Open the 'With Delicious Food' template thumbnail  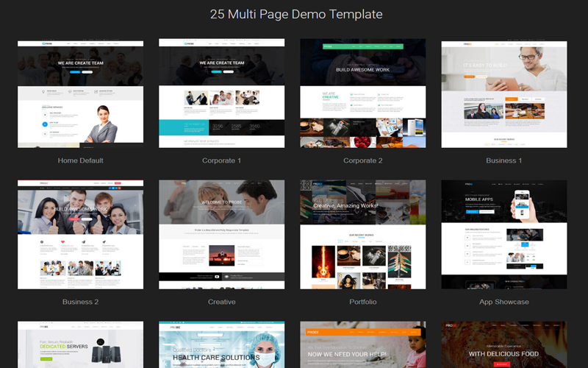(504, 344)
